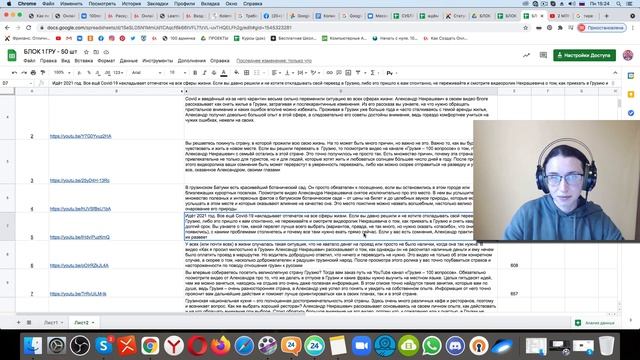Select sheet tab Лист2

pyautogui.click(x=84, y=322)
